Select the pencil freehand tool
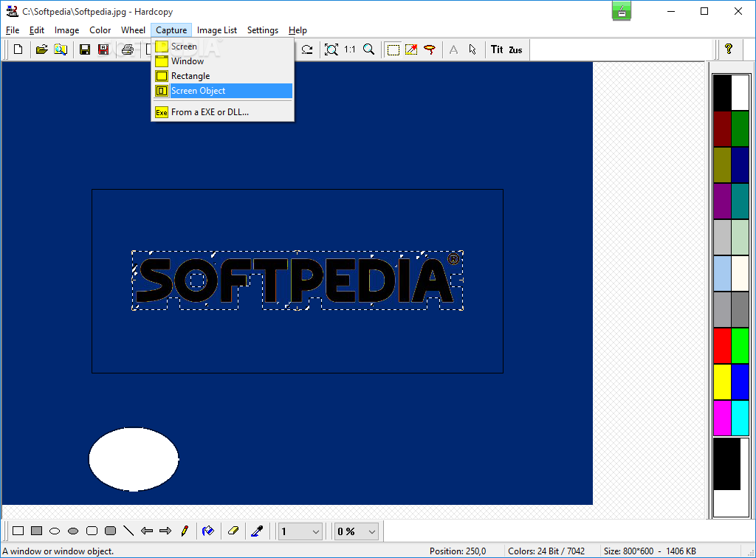 (x=184, y=531)
